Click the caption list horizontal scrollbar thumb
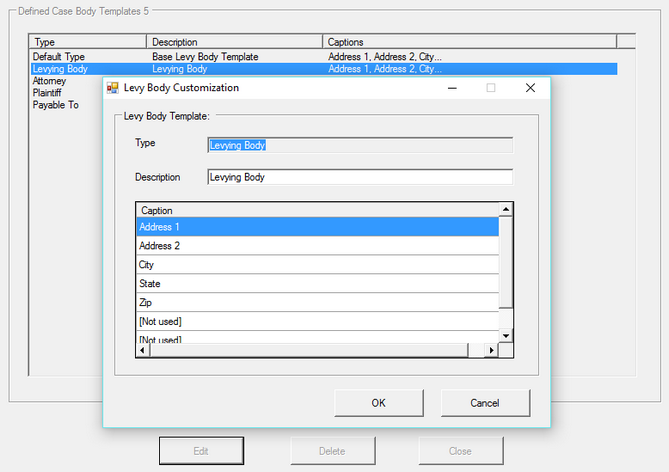Screen dimensions: 669x472 [x=309, y=350]
